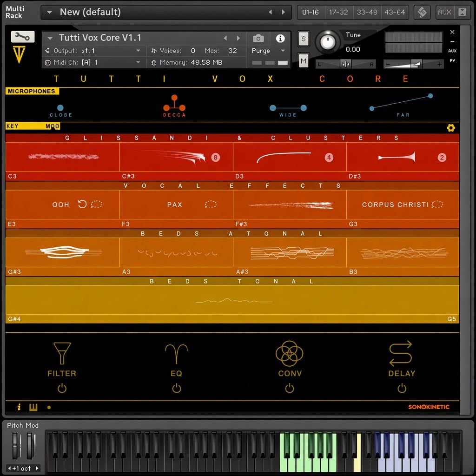Open the EQ effect icon
Image resolution: width=476 pixels, height=476 pixels.
176,354
